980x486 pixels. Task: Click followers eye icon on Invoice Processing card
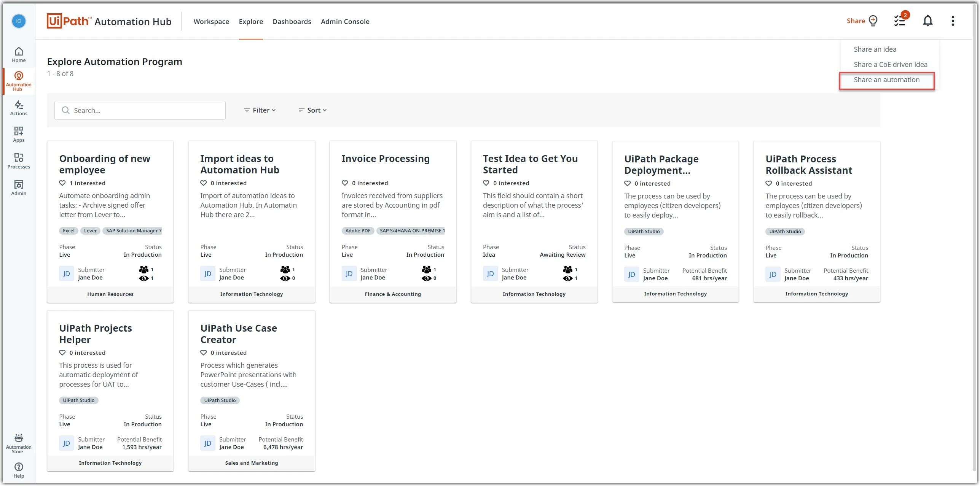pos(426,278)
